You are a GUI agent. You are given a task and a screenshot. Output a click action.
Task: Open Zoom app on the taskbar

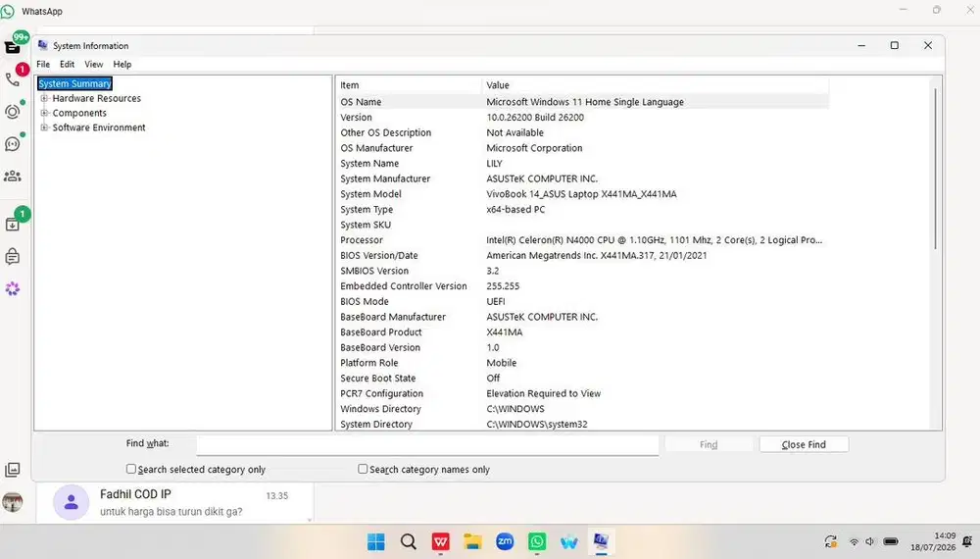coord(505,541)
